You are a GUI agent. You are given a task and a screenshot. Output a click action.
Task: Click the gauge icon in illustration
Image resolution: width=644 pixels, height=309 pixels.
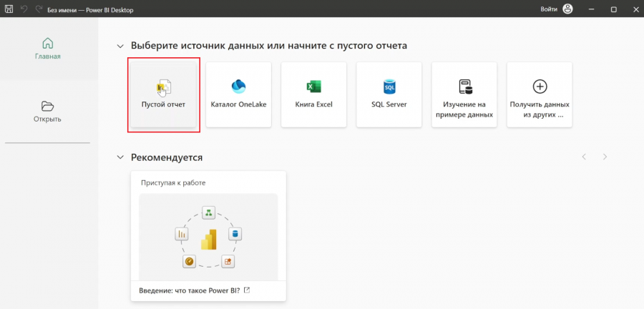click(x=189, y=261)
